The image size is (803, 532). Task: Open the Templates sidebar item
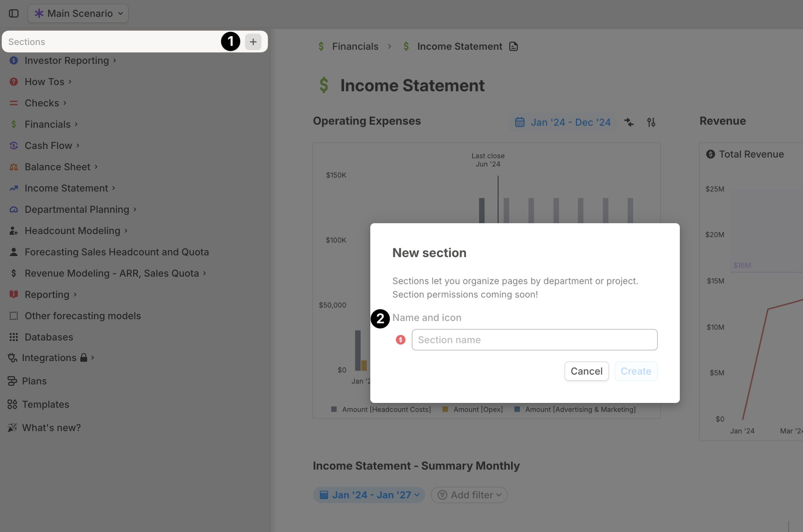click(45, 404)
